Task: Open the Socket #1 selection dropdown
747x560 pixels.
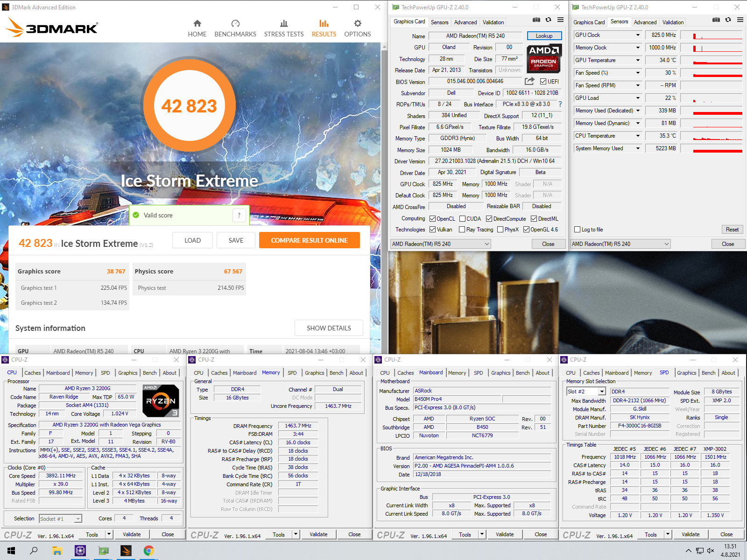Action: tap(78, 518)
